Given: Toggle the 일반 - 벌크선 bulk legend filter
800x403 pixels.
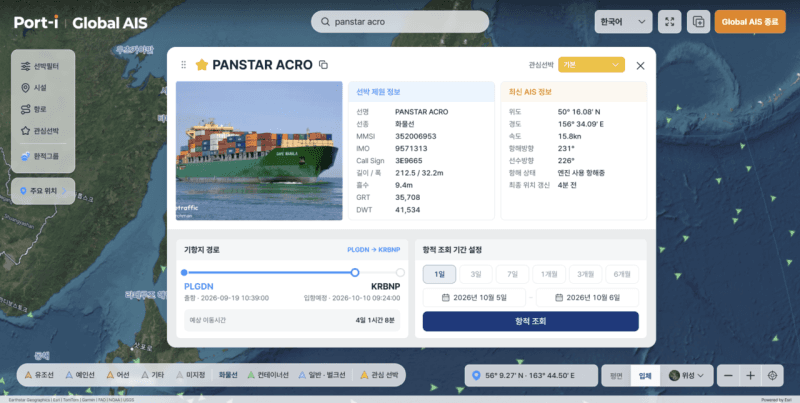Looking at the screenshot, I should (322, 375).
